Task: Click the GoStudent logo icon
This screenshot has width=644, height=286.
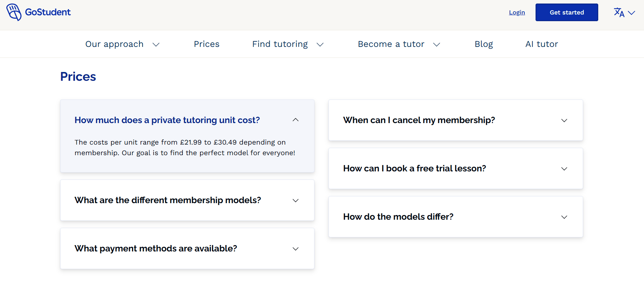Action: pos(14,12)
